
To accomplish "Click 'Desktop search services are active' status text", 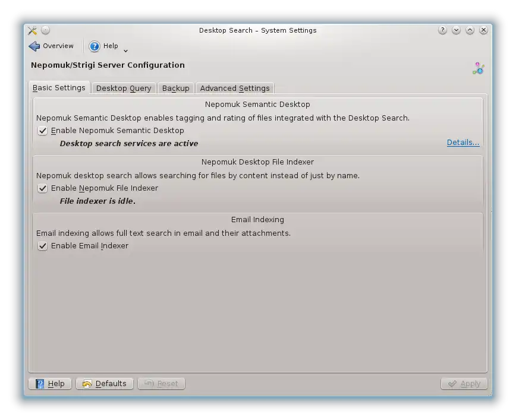I will coord(129,143).
